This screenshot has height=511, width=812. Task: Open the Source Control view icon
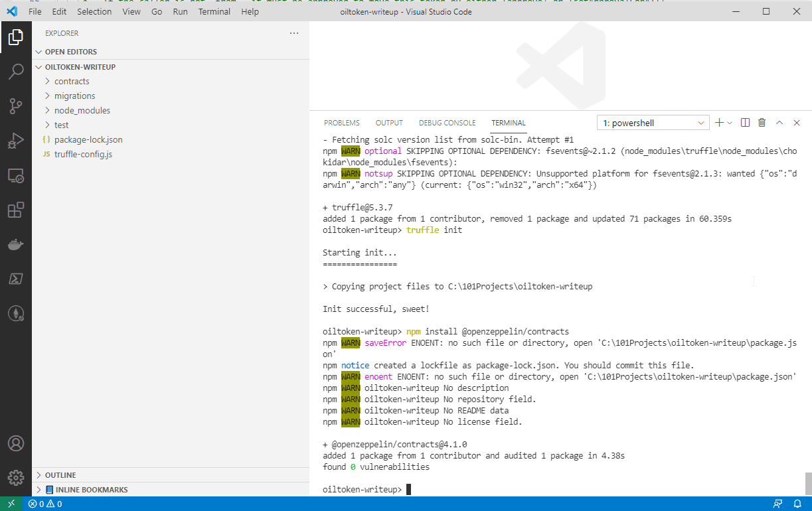[x=16, y=106]
